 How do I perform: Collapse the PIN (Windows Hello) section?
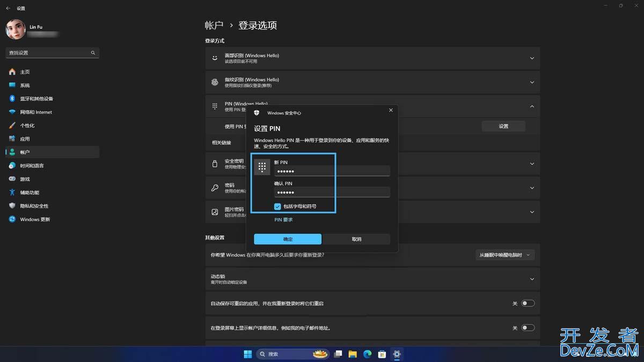point(532,106)
